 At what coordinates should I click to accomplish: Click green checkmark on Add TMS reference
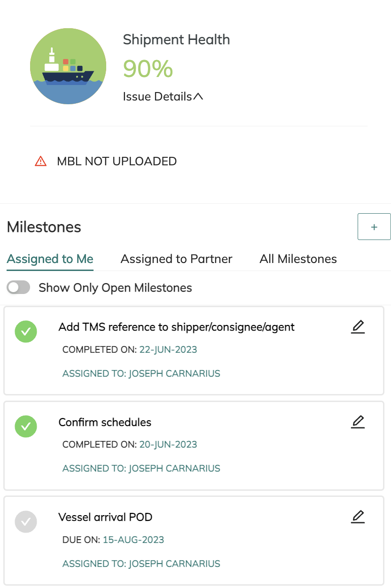(x=26, y=332)
